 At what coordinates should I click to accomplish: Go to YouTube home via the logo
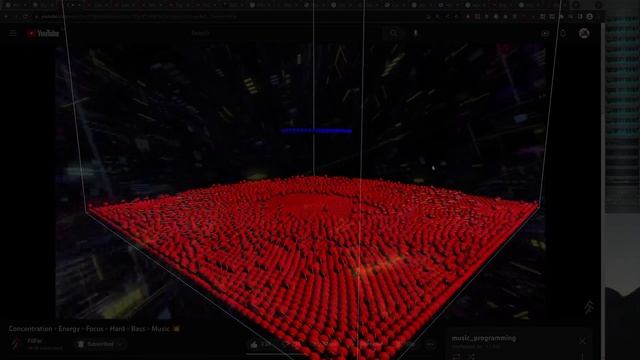click(x=43, y=33)
